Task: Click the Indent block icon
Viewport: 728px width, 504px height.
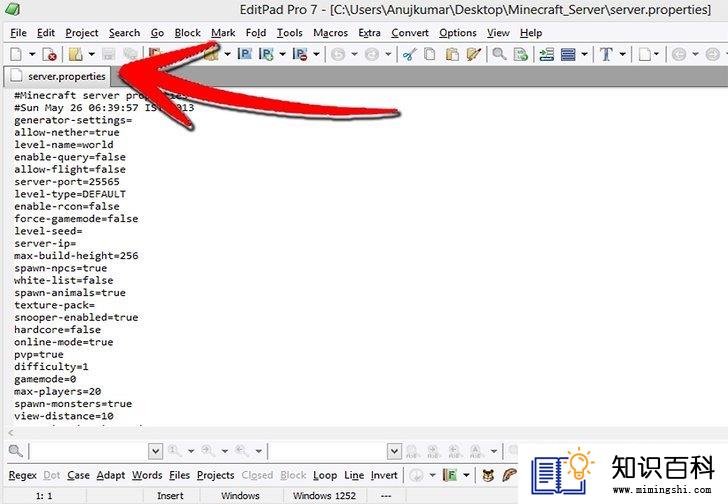Action: [547, 54]
